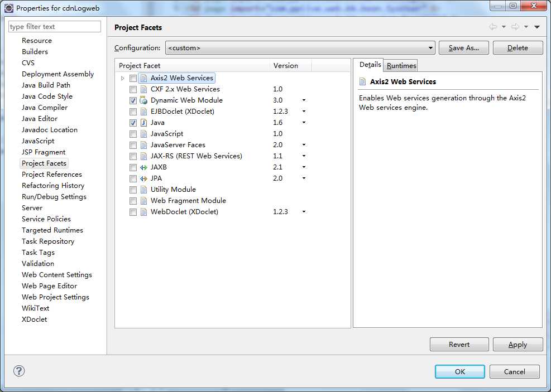Click the Axis2 Web Services facet icon

(x=143, y=78)
